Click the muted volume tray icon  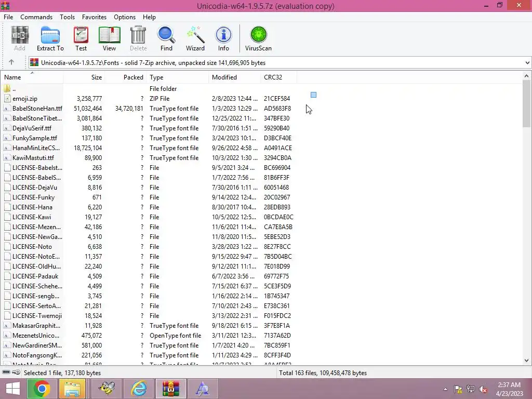(483, 389)
